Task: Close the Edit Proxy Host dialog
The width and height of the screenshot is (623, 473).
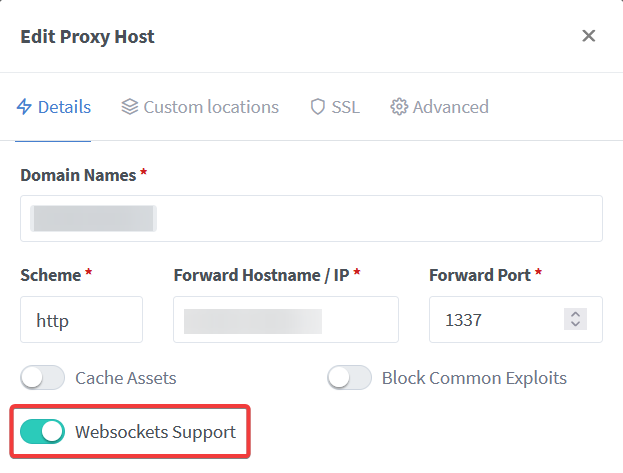Action: tap(589, 36)
